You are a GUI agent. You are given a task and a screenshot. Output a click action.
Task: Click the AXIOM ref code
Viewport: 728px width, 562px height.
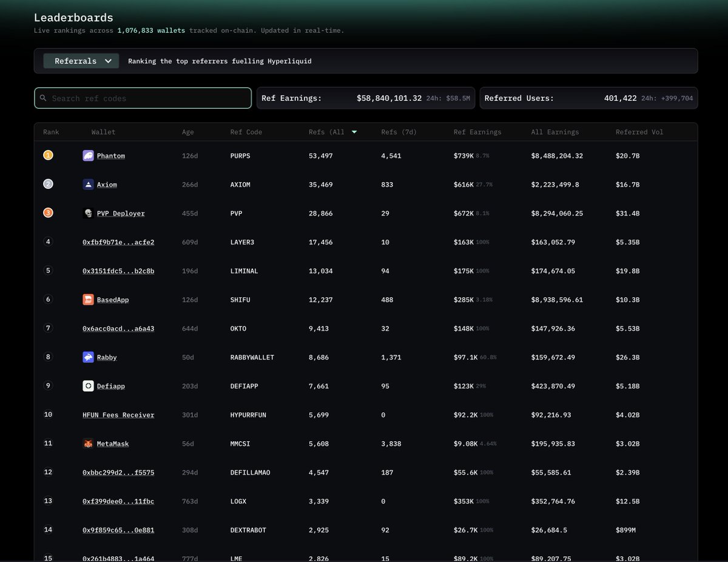[x=240, y=185]
